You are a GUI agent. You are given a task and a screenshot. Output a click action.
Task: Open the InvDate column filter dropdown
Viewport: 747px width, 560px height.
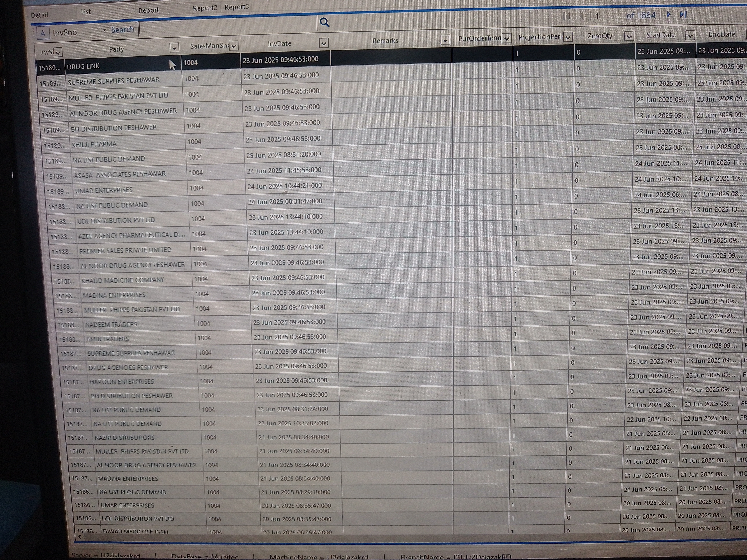(x=324, y=43)
